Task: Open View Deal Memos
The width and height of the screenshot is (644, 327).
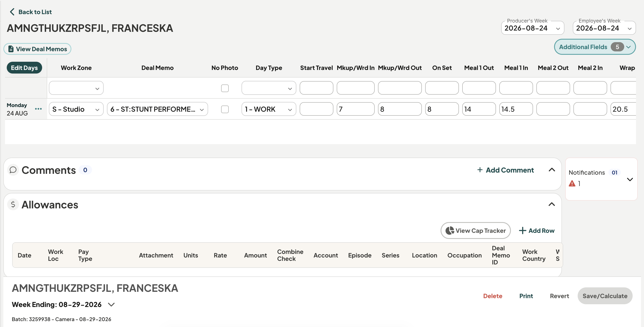Action: pos(37,49)
